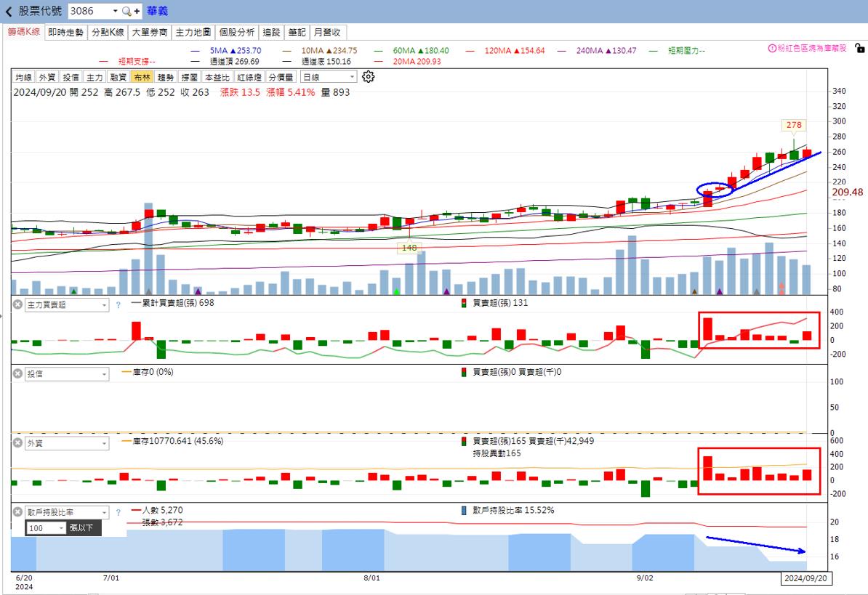Click the 209.48 price label on axis
The height and width of the screenshot is (595, 868).
[848, 193]
